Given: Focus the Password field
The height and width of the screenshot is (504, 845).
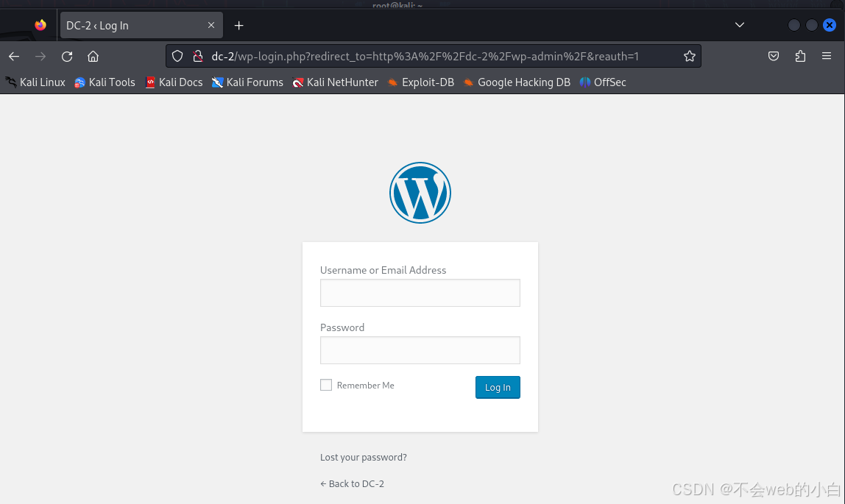Looking at the screenshot, I should coord(420,350).
